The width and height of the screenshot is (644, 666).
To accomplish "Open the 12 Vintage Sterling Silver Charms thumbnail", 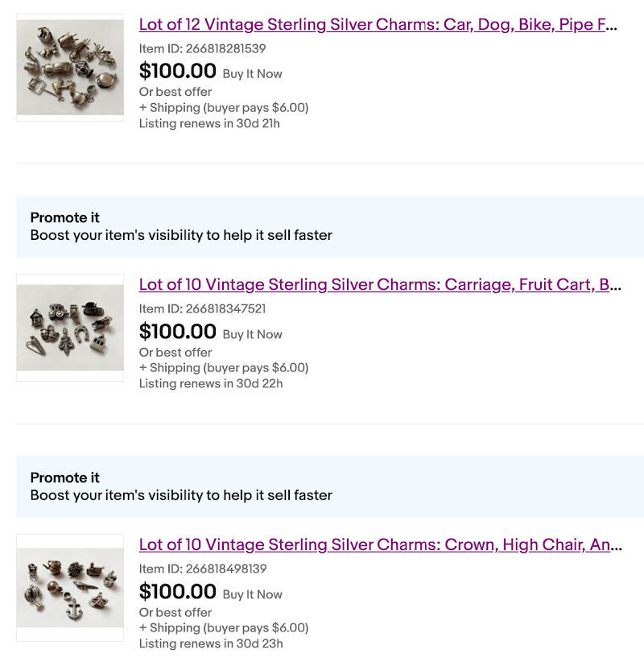I will click(x=70, y=68).
